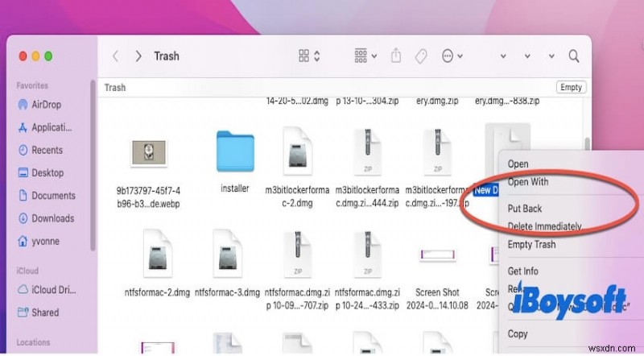Viewport: 644px width, 356px height.
Task: Click the red close window button
Action: pos(23,56)
